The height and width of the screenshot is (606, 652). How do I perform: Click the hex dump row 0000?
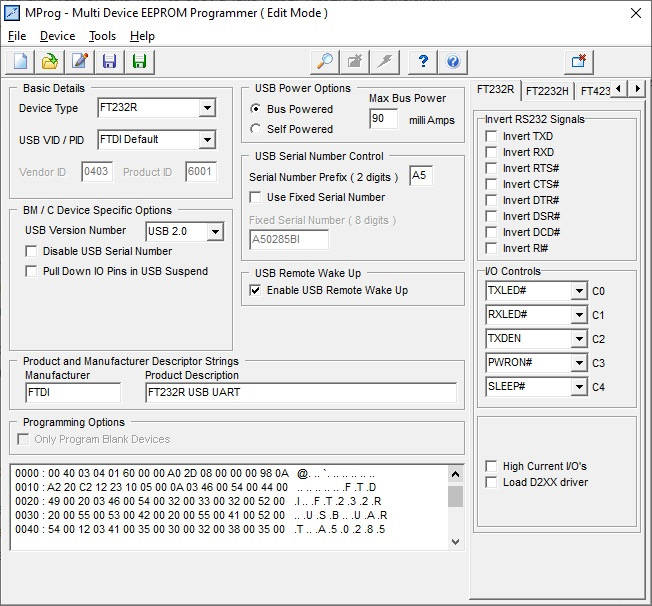[195, 473]
